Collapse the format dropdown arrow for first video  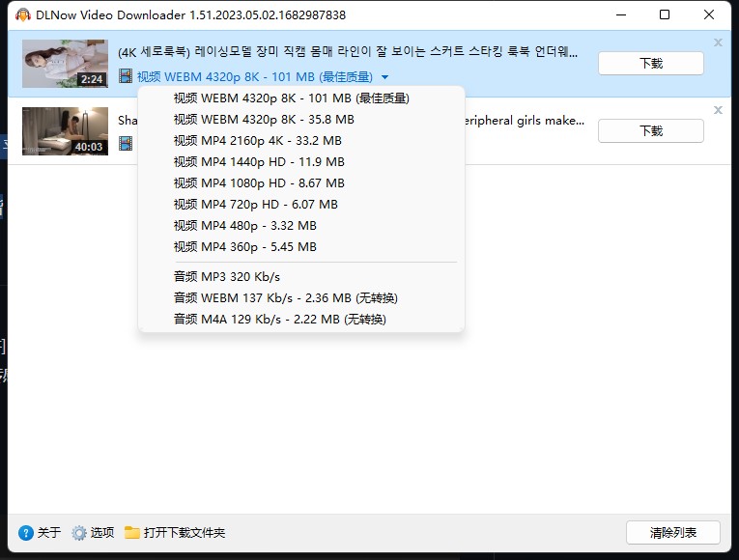coord(385,77)
